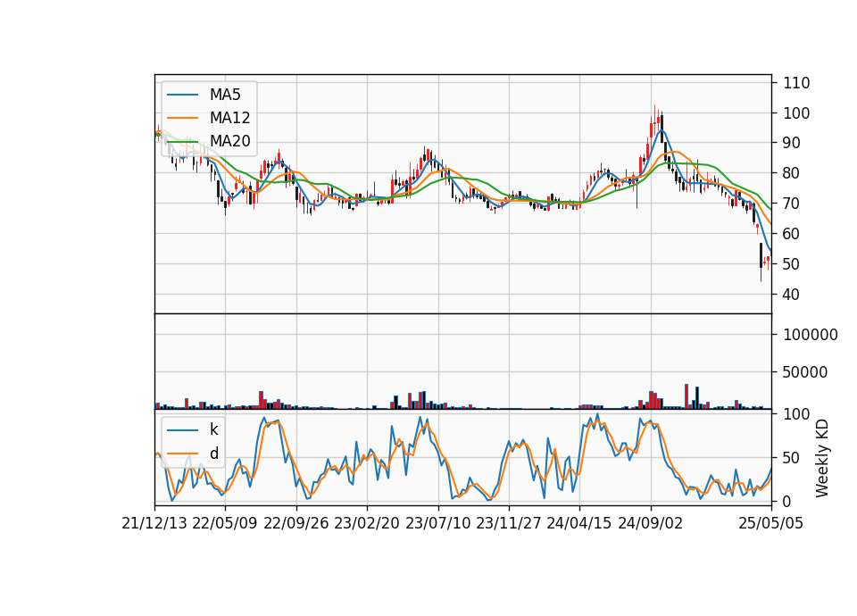857x616 pixels.
Task: Click the 40 price axis label
Action: click(x=792, y=295)
